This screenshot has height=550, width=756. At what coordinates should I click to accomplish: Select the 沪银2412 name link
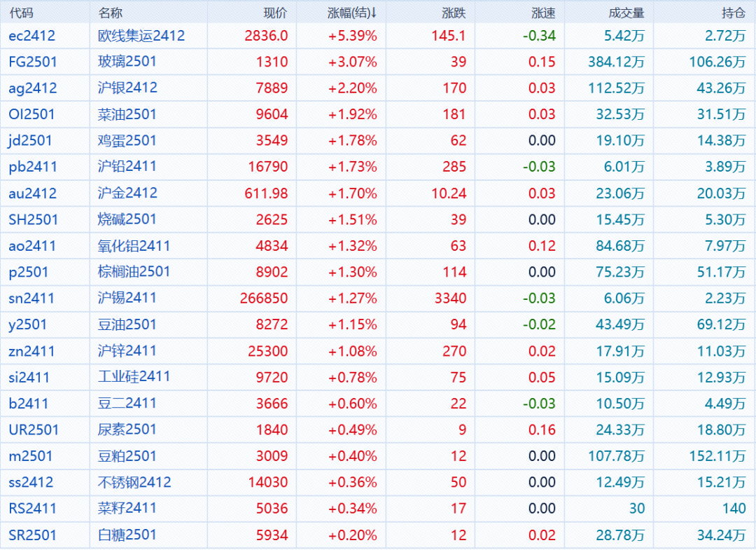point(127,88)
